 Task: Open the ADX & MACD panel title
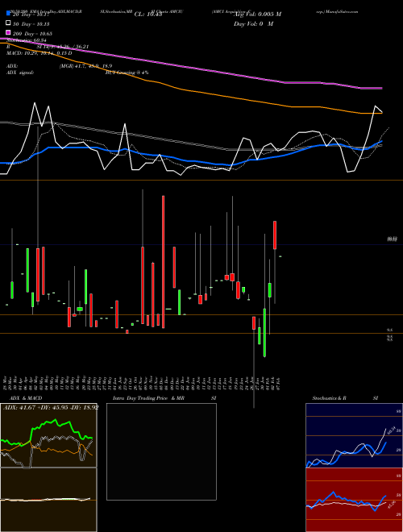(x=26, y=398)
